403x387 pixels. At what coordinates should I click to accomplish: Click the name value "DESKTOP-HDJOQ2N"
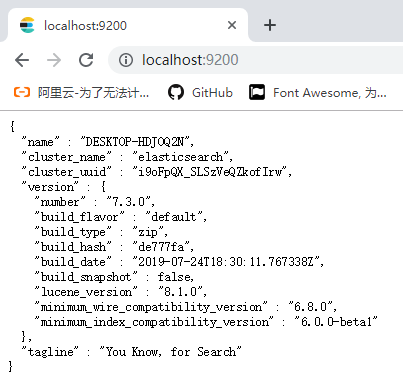[137, 142]
